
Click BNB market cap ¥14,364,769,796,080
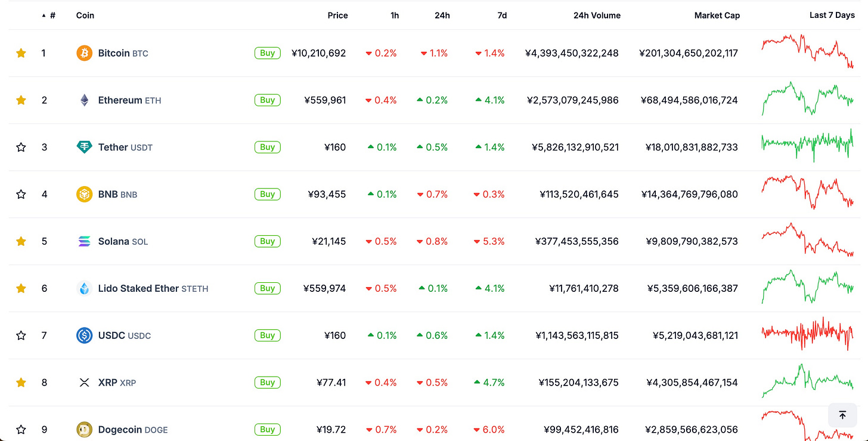[x=690, y=194]
